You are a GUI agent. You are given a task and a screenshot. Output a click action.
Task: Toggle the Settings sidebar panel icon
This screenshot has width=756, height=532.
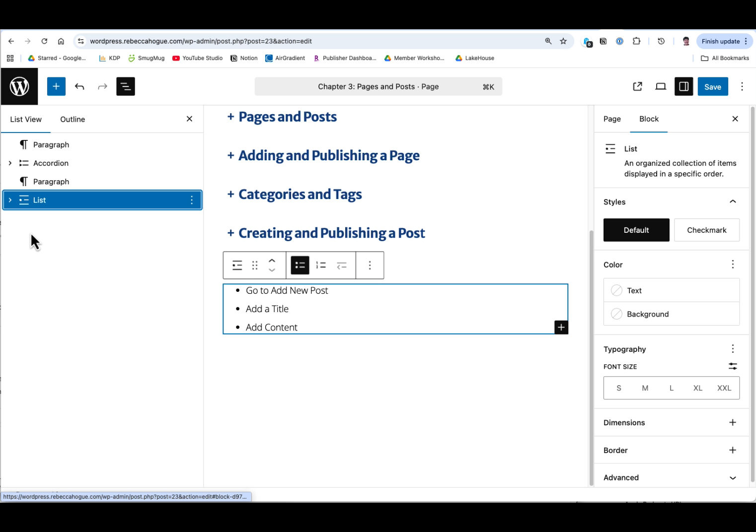684,86
